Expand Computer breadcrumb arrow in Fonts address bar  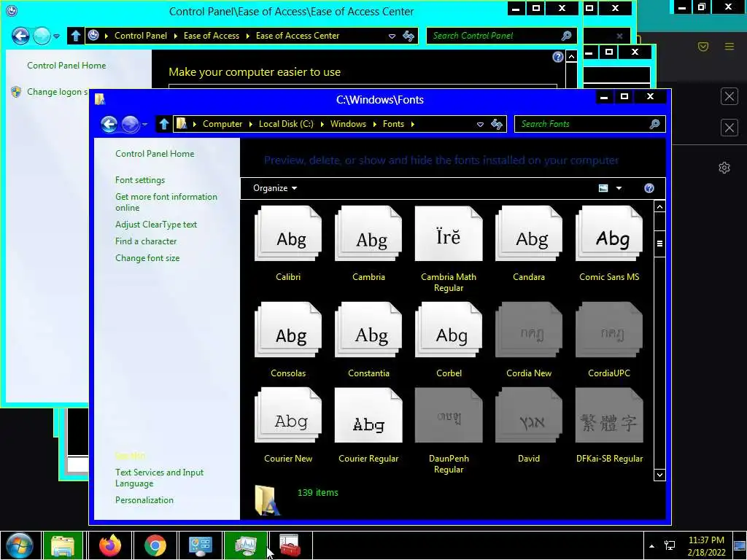click(251, 124)
